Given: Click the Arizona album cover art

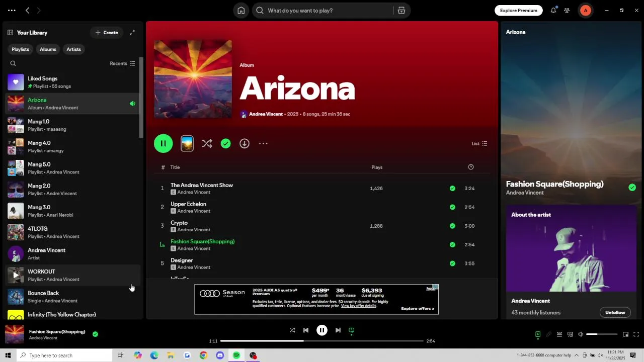Looking at the screenshot, I should (x=193, y=79).
